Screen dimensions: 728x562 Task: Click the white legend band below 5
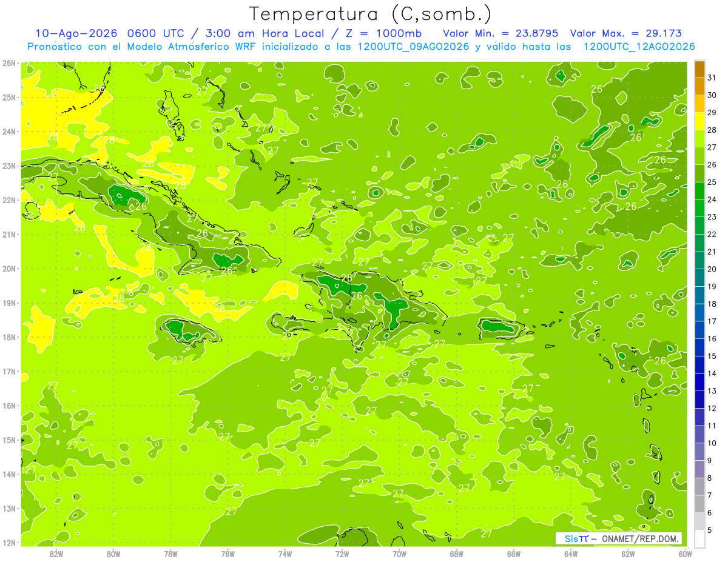coord(699,539)
